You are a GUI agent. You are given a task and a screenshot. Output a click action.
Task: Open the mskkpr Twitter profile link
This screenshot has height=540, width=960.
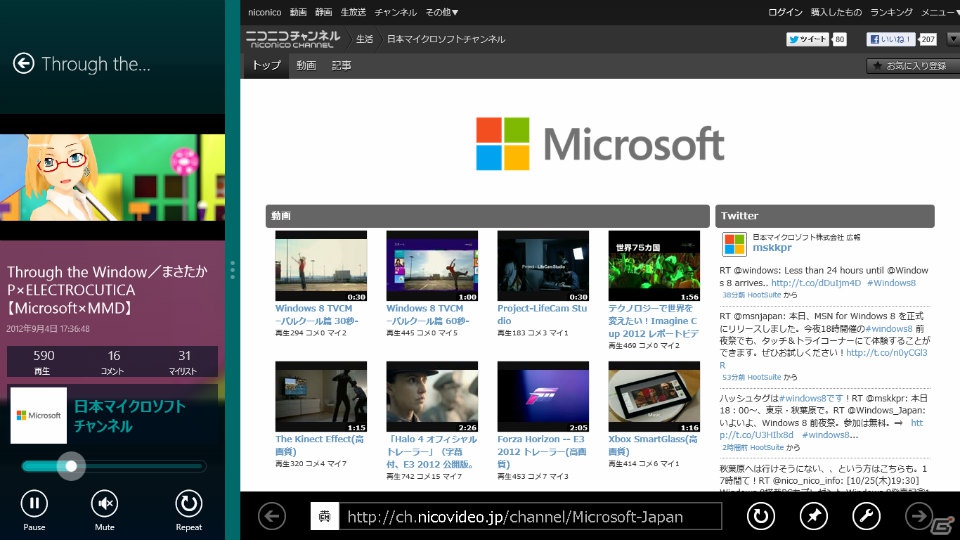pos(771,247)
